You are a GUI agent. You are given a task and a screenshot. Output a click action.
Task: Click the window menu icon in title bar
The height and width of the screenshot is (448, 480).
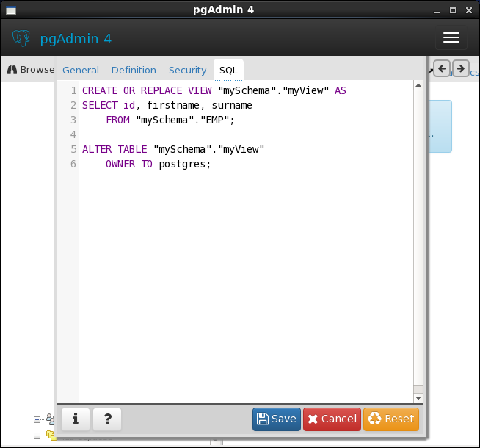(x=11, y=10)
